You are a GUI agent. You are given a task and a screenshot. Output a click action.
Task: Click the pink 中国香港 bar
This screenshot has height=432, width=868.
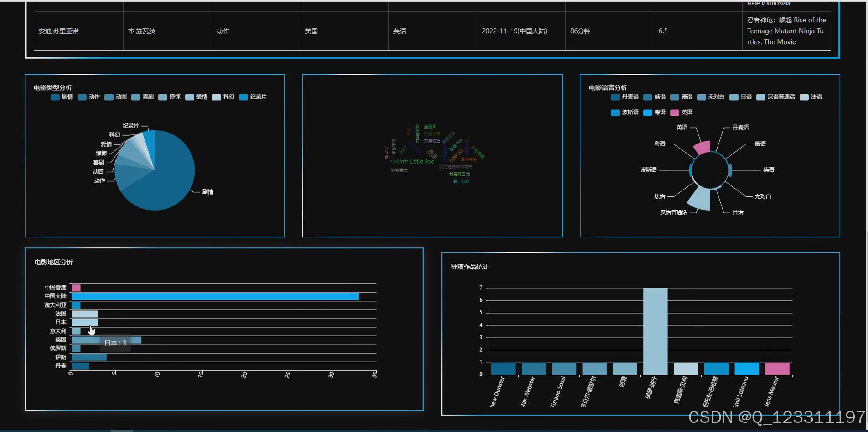click(x=76, y=288)
